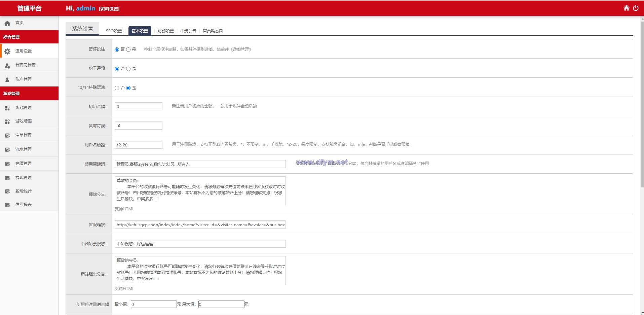Click the 系統設置 heading tab
644x315 pixels.
point(82,29)
